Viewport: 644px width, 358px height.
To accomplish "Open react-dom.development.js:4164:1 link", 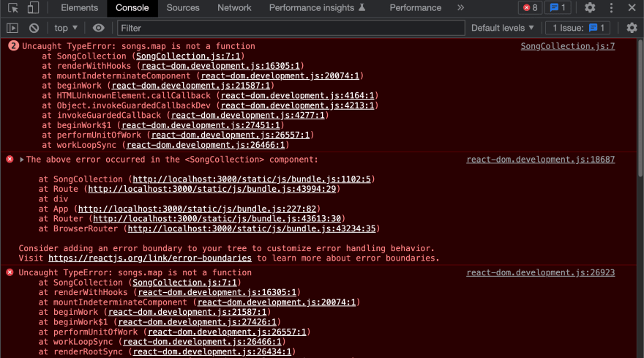I will tap(297, 95).
